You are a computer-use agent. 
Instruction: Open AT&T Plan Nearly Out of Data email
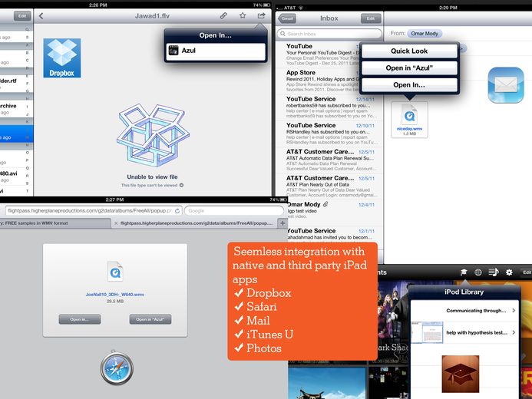click(x=329, y=186)
